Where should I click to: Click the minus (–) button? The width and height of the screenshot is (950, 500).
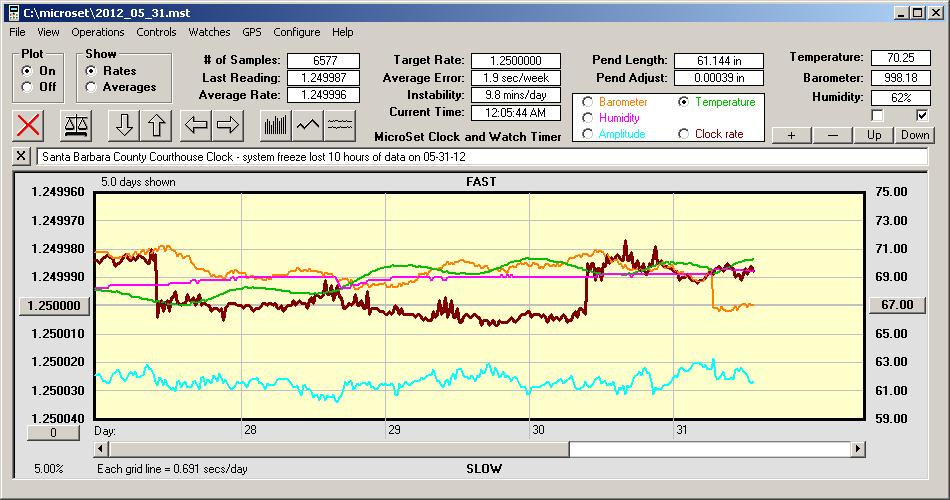coord(832,135)
